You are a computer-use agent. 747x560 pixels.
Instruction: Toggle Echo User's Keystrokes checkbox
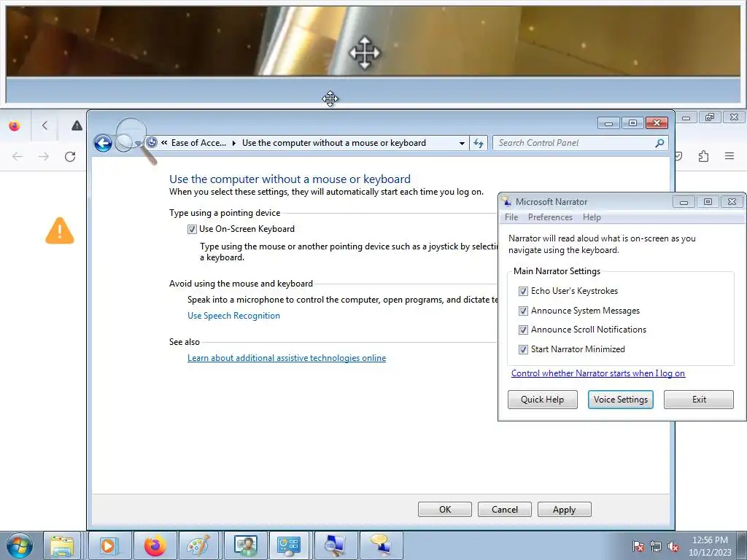click(523, 291)
